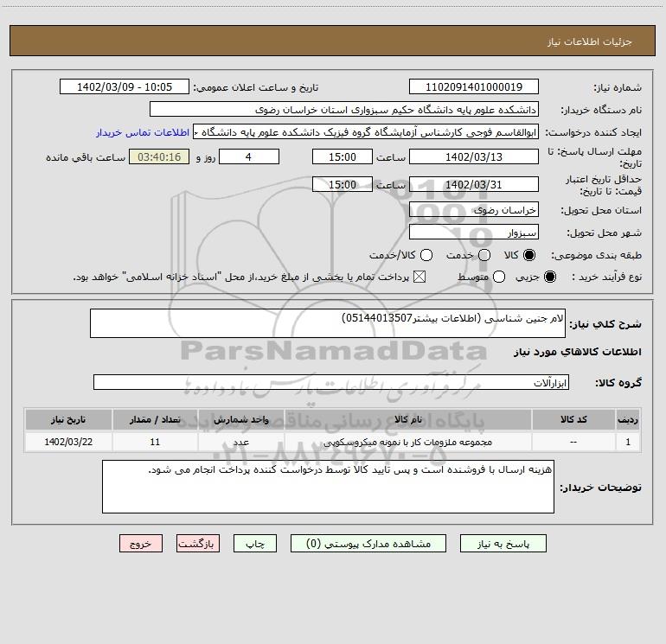Click the خروج exit button
Image resolution: width=666 pixels, height=644 pixels.
coord(141,544)
